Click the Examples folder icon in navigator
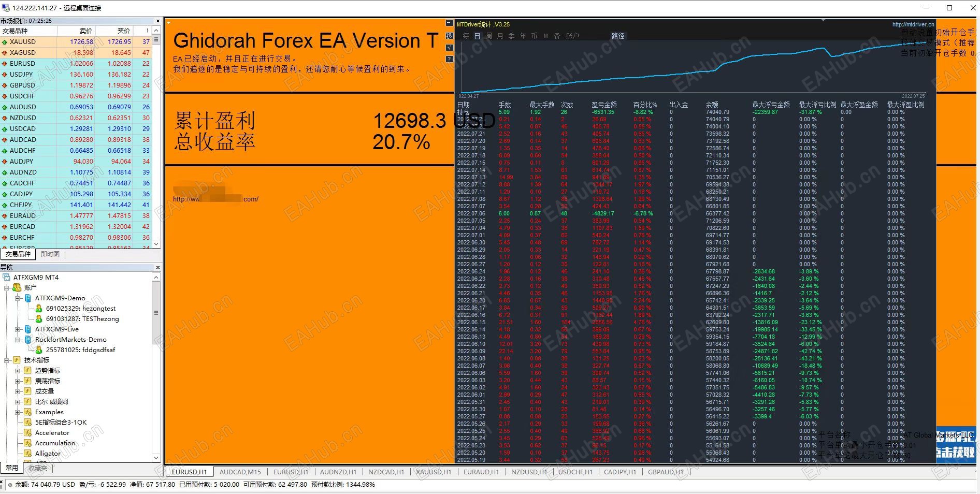 [28, 412]
